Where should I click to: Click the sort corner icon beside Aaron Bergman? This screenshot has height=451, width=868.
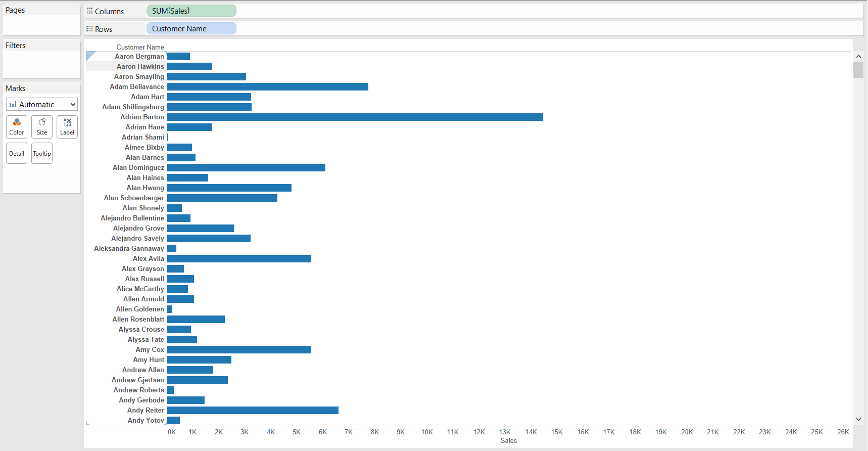[x=90, y=56]
